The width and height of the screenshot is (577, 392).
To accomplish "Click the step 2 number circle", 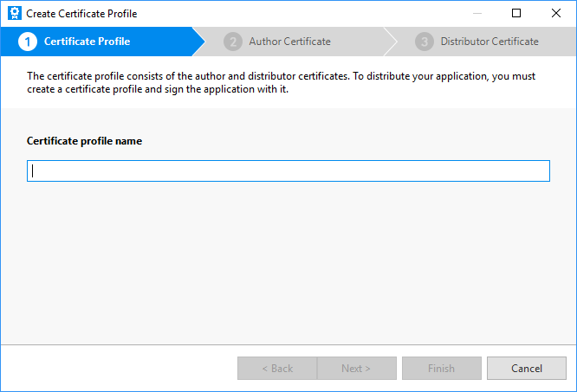I will click(232, 42).
